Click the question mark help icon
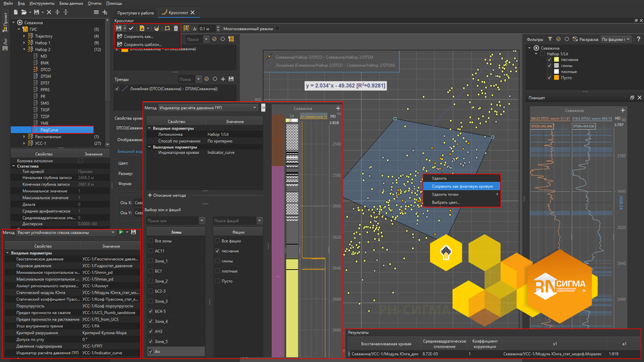 coord(638,39)
